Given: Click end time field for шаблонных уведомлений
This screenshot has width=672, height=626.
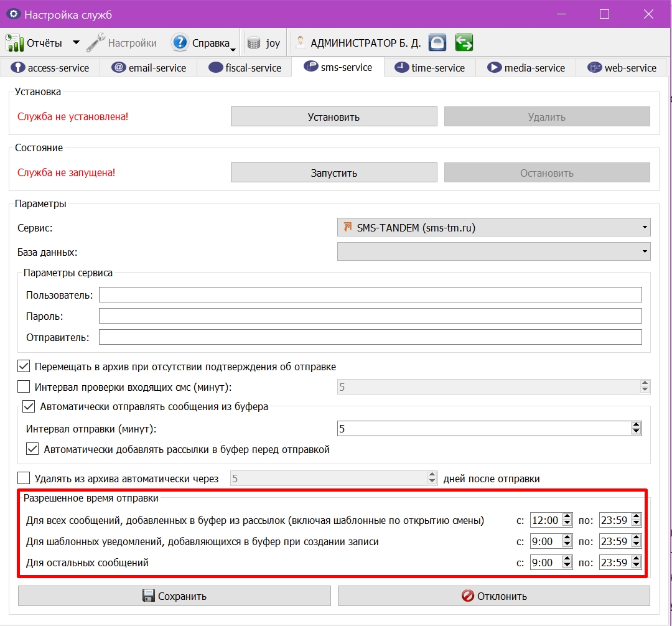Looking at the screenshot, I should (615, 541).
